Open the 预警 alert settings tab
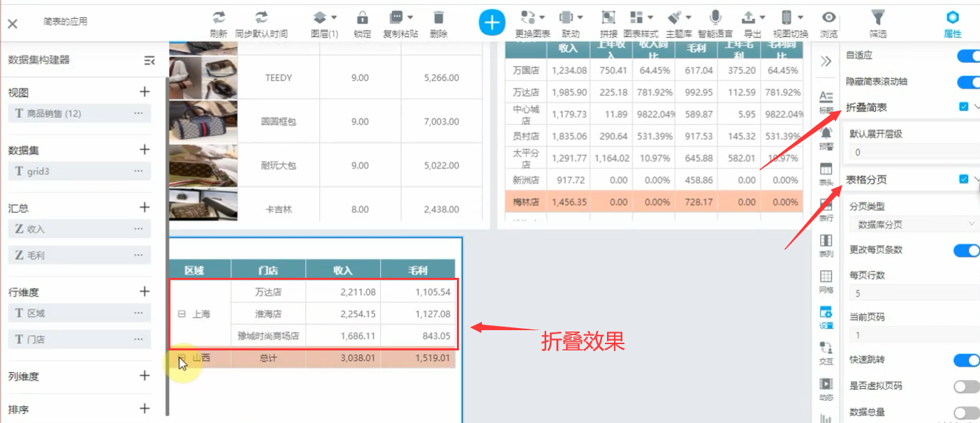 pos(826,138)
